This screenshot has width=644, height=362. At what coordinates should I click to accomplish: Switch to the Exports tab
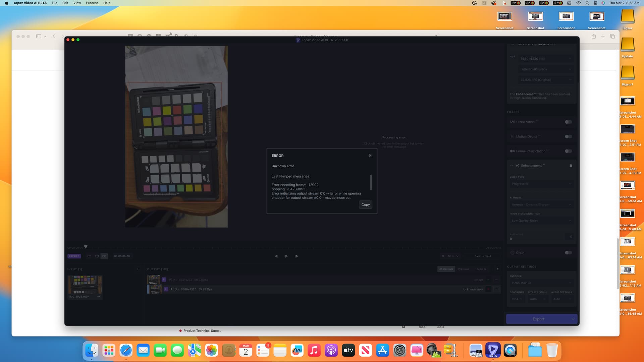(x=481, y=269)
